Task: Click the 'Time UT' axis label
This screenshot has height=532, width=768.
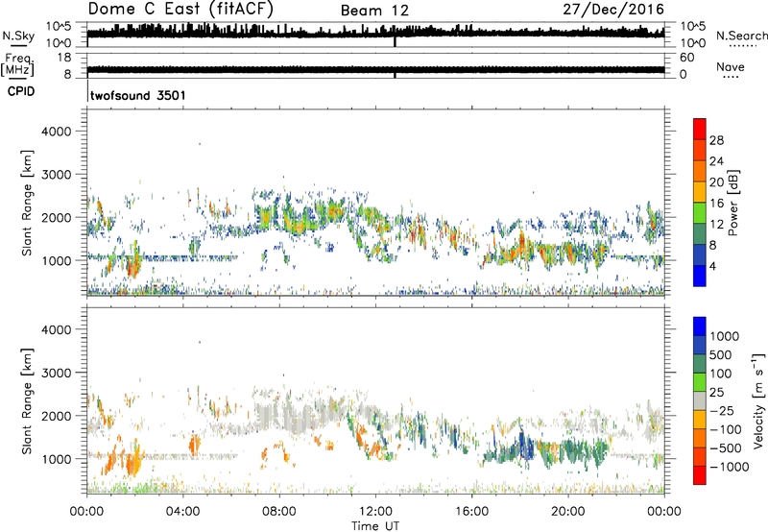Action: coord(375,526)
